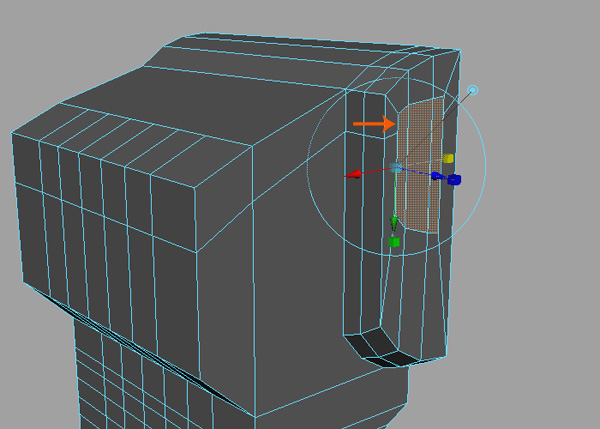Click the green Y-axis move arrow
The image size is (600, 429).
[394, 222]
